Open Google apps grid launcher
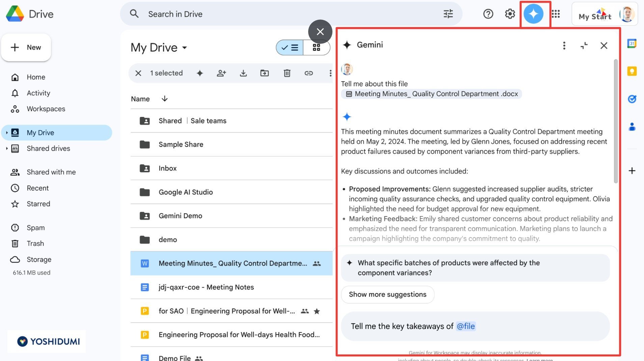 (x=556, y=14)
